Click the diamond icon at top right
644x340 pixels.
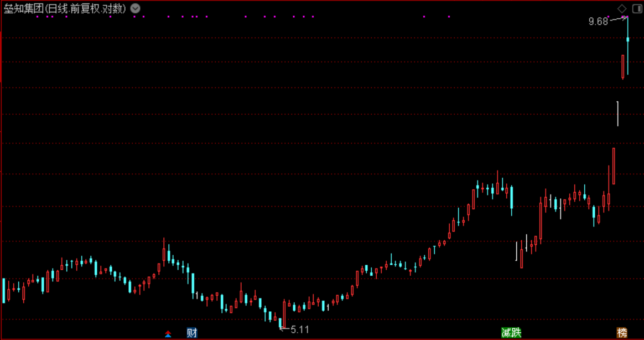[x=622, y=8]
